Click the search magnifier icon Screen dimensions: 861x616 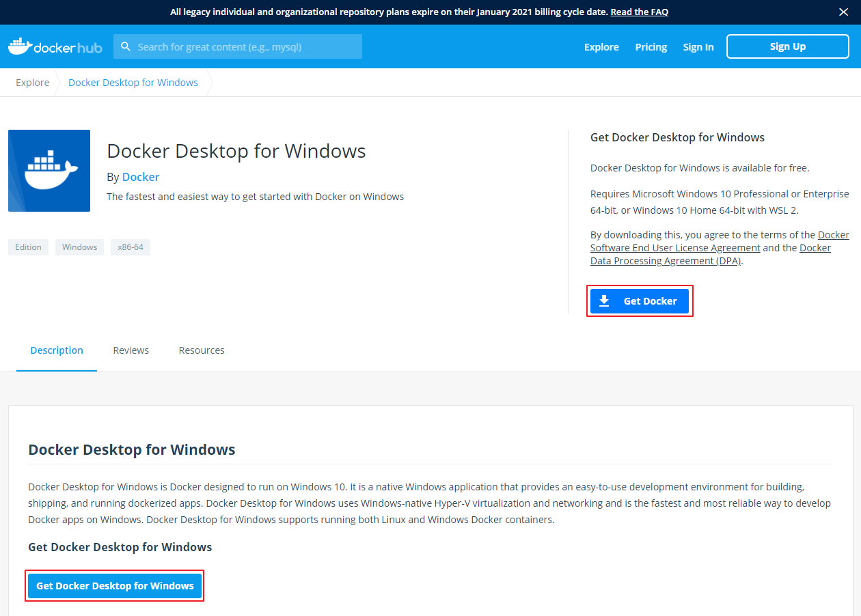coord(125,46)
